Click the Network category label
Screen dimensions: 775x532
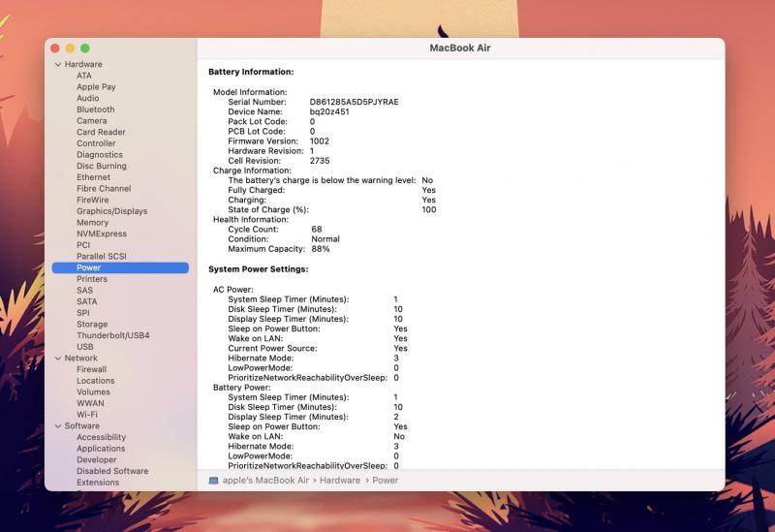pyautogui.click(x=81, y=358)
